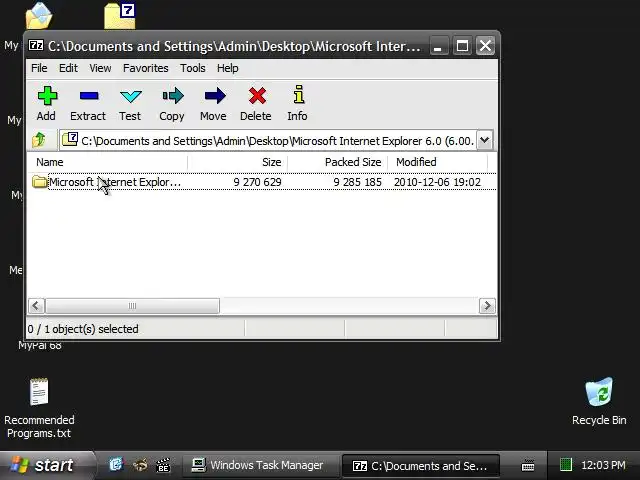640x480 pixels.
Task: Sort by Name column header
Action: click(107, 162)
